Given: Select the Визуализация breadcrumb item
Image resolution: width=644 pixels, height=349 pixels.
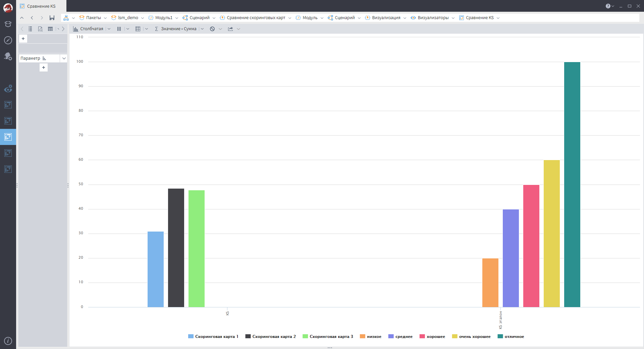Looking at the screenshot, I should coord(383,18).
